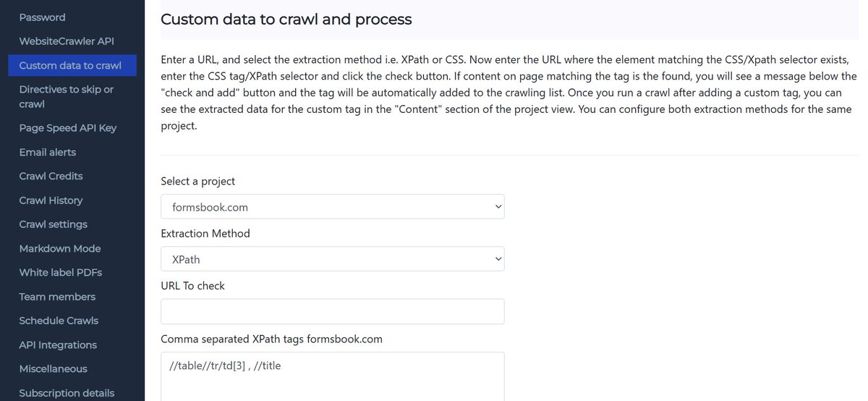Open Crawl History
This screenshot has width=868, height=401.
51,200
